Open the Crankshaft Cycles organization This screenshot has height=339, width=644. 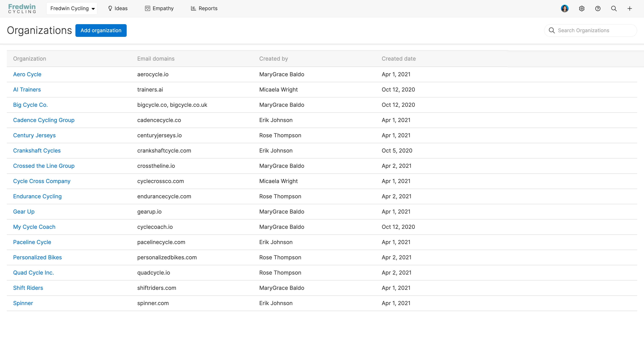pyautogui.click(x=37, y=150)
